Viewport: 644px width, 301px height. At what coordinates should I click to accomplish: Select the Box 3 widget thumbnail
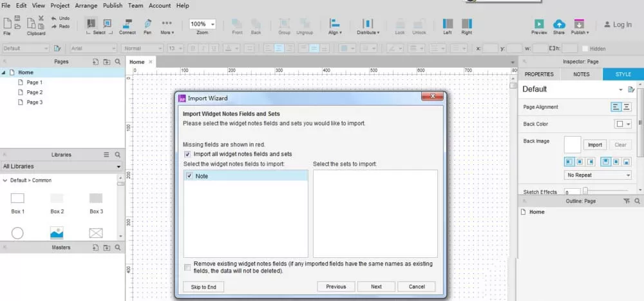[96, 199]
